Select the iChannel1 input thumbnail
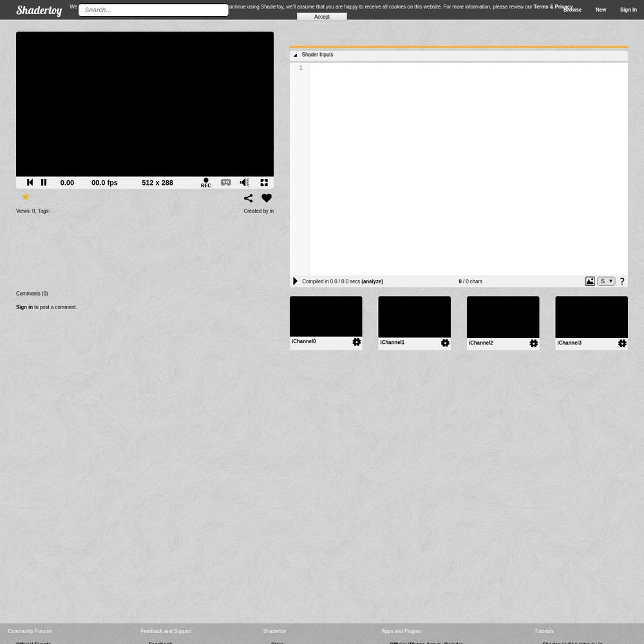 pos(414,317)
